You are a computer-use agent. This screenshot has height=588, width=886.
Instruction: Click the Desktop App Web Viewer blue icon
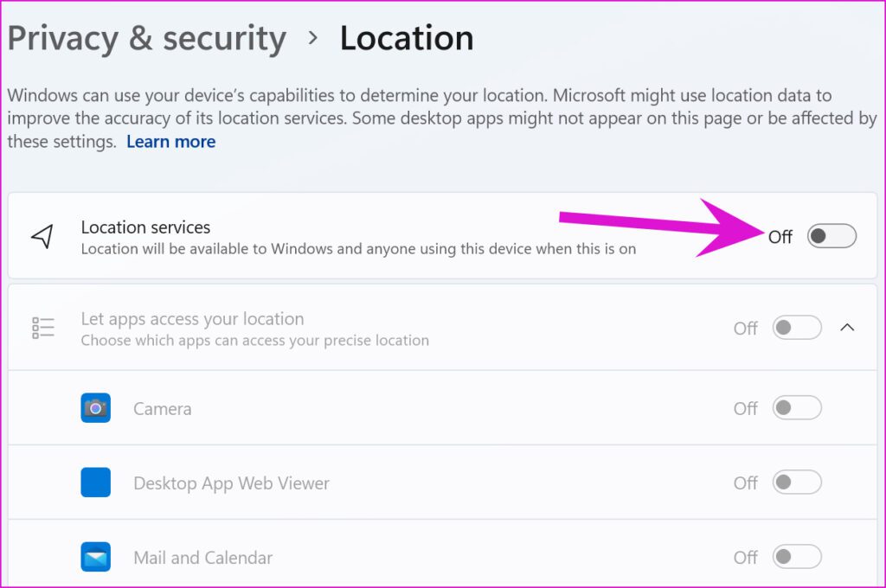click(95, 483)
